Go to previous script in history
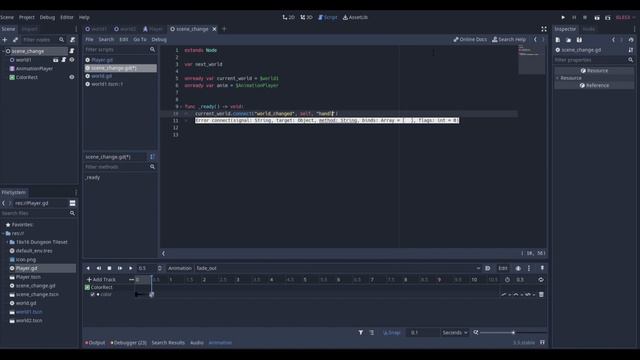 click(x=535, y=40)
